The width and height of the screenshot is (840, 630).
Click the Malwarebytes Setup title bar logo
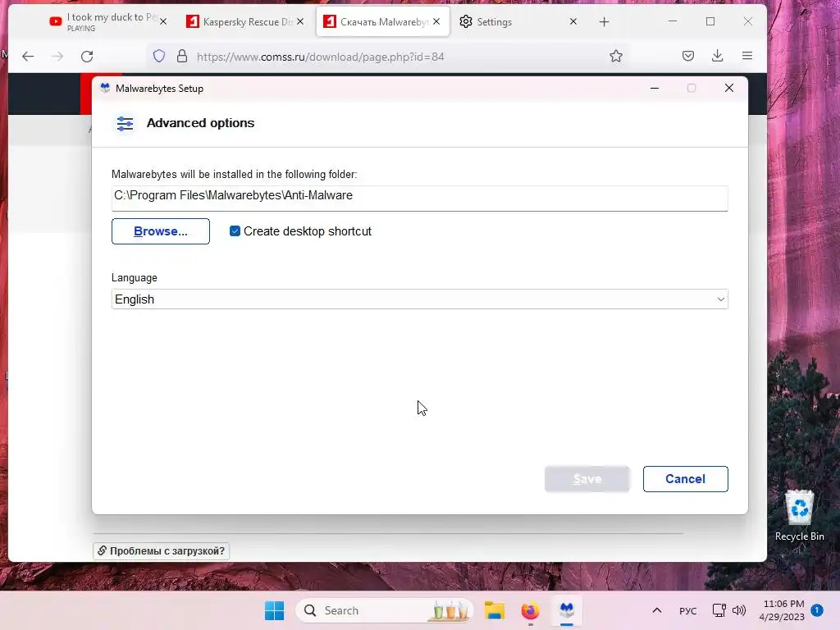[105, 88]
